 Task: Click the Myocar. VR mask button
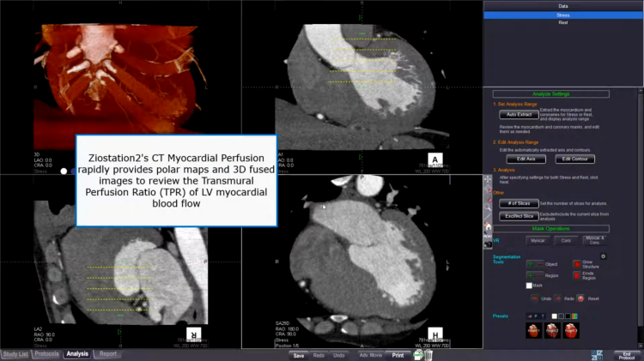coord(538,241)
